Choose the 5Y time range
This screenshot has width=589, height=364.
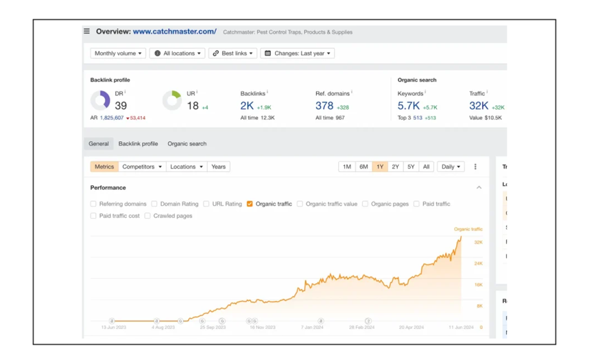pos(411,167)
